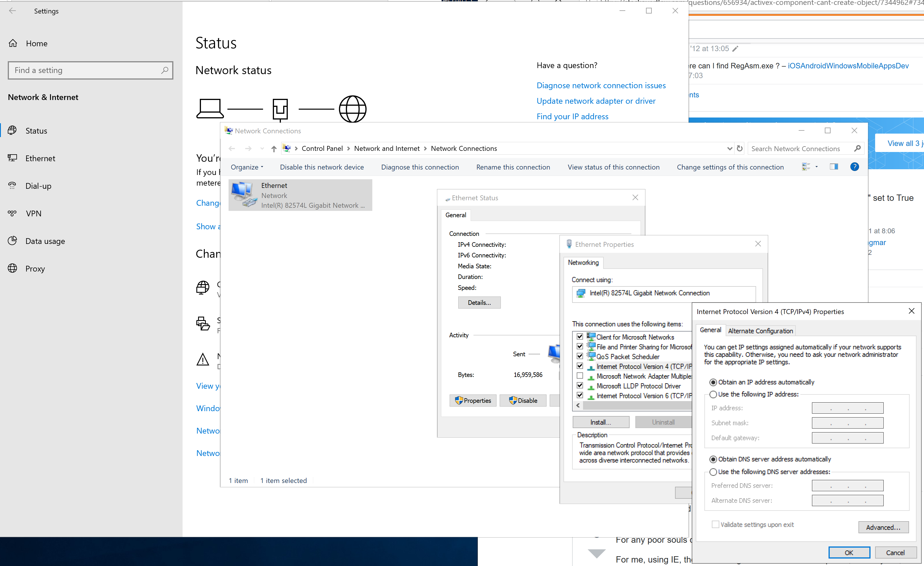Open the Dial-up settings page
Screen dimensions: 924x566
[x=38, y=186]
